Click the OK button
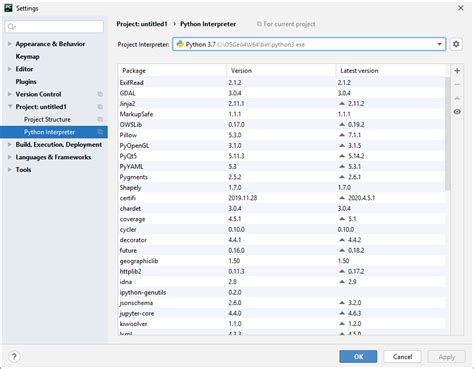 [358, 356]
